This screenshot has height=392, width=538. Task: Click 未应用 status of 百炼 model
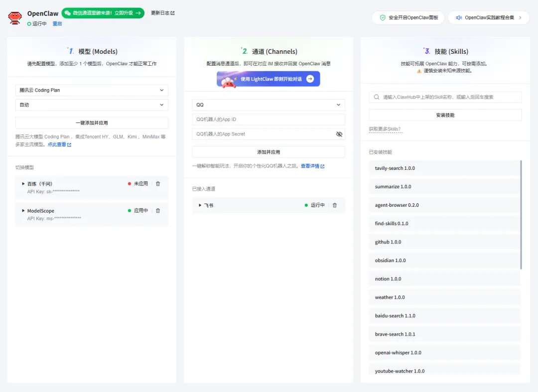point(138,184)
